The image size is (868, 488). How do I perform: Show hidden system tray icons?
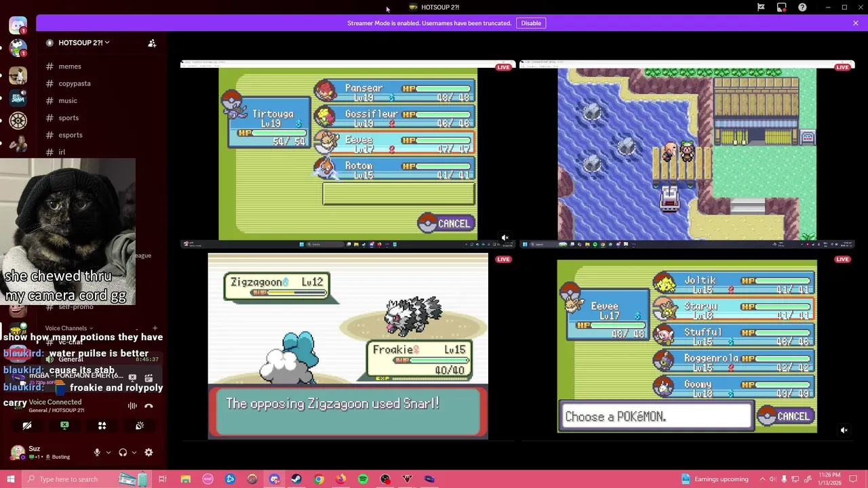762,479
